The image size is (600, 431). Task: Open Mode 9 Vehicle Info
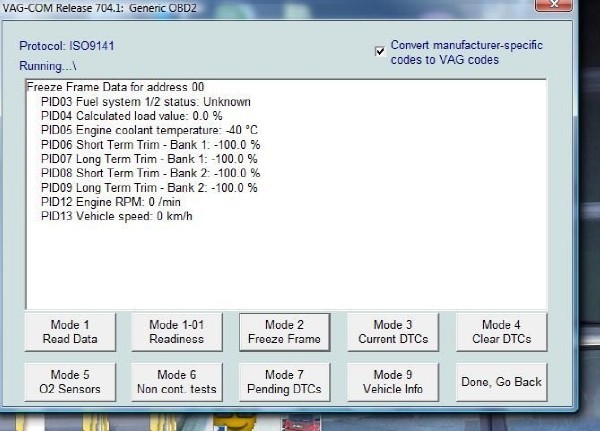click(393, 382)
